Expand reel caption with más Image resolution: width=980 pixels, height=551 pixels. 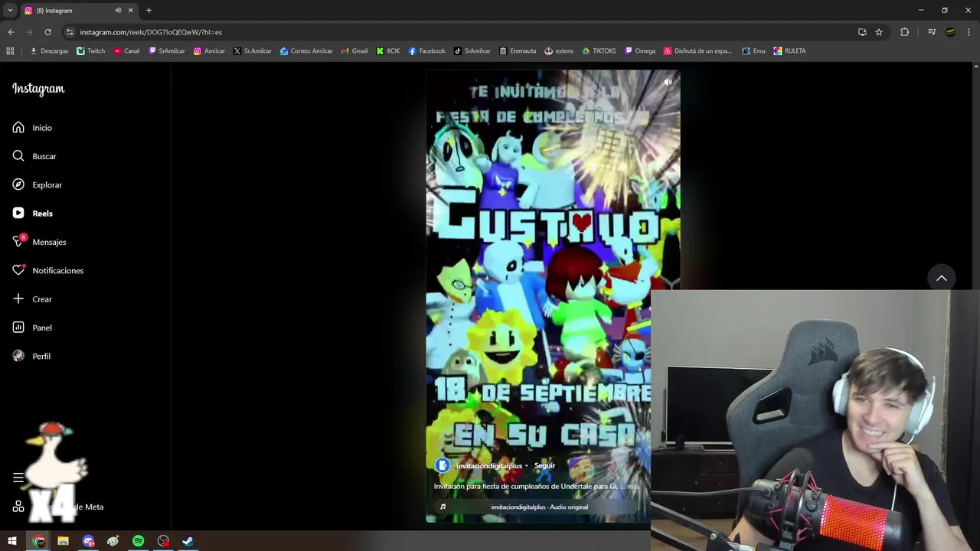pyautogui.click(x=633, y=486)
